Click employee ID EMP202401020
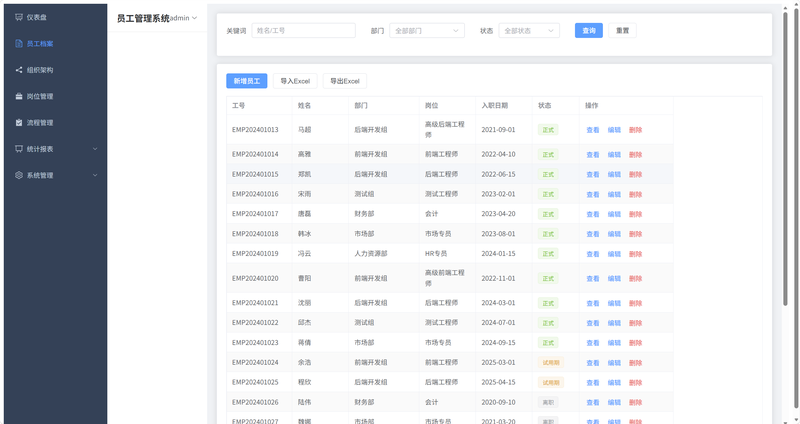 tap(255, 278)
